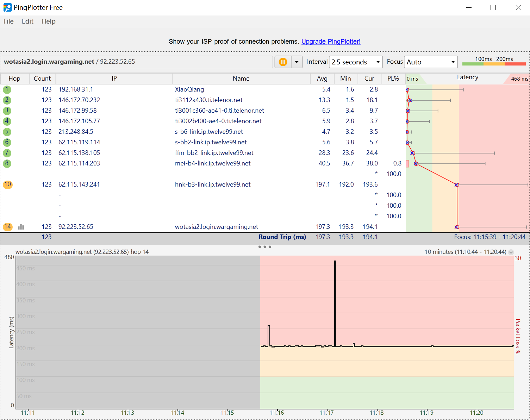Select hop 2 green circle icon

[x=7, y=100]
